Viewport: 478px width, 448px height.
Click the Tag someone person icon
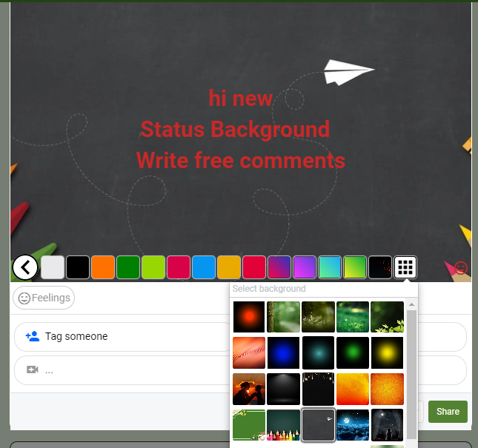pos(32,336)
